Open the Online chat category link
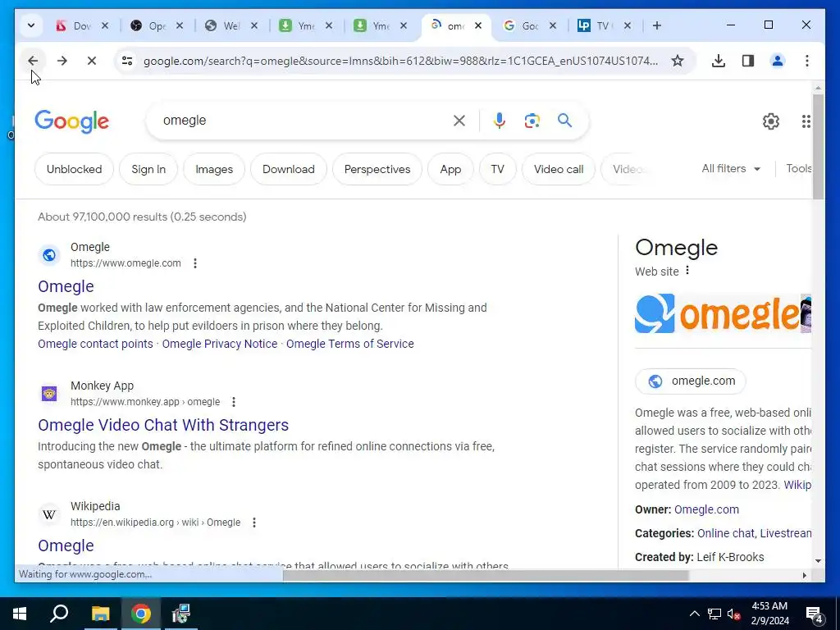840x630 pixels. coord(725,533)
